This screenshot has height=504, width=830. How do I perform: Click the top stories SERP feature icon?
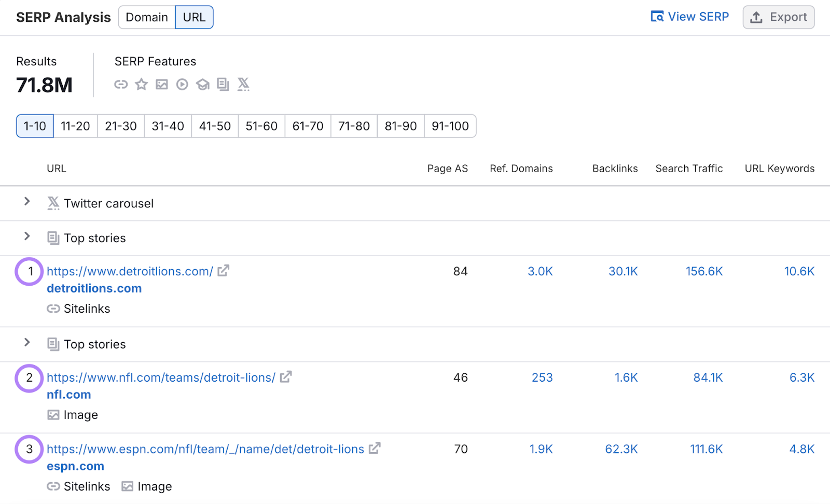coord(223,84)
